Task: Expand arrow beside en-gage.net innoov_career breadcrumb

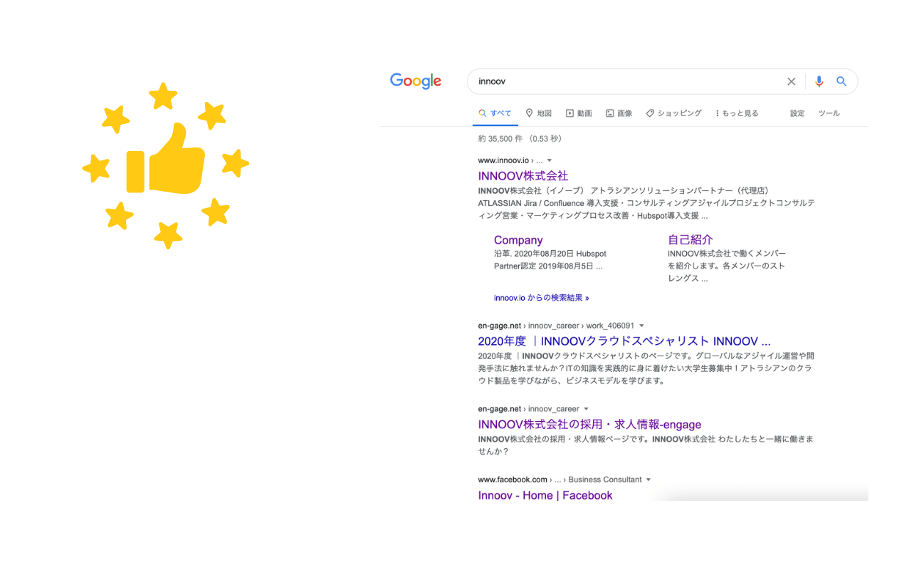Action: (x=587, y=410)
